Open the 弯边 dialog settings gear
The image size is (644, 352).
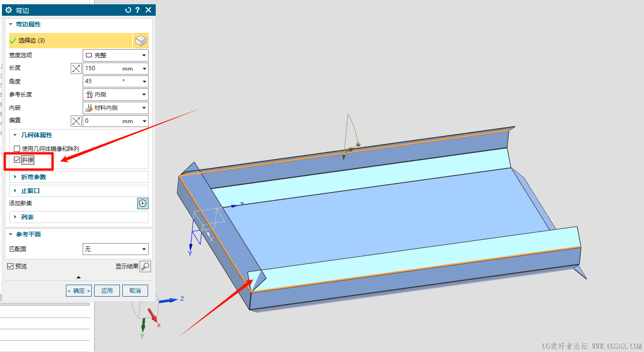click(x=8, y=10)
